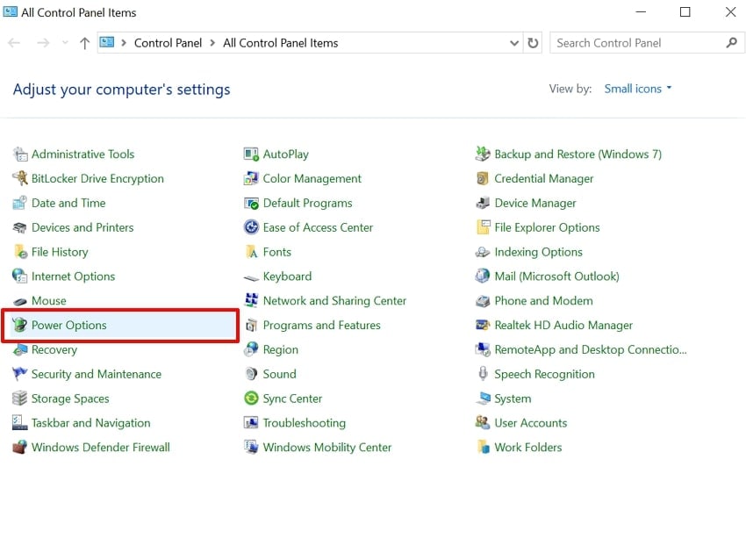Refresh the Control Panel view

[x=533, y=43]
